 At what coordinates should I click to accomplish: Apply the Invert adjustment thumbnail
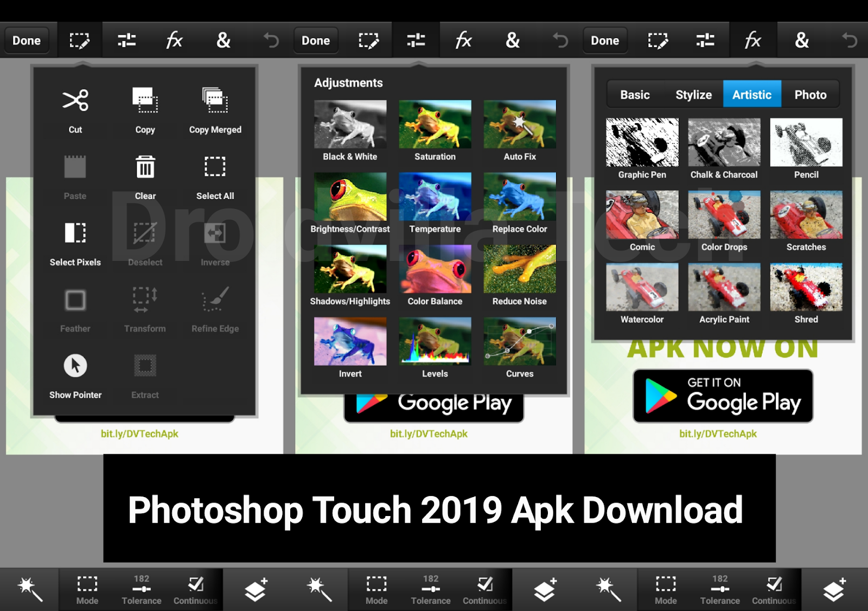point(350,341)
